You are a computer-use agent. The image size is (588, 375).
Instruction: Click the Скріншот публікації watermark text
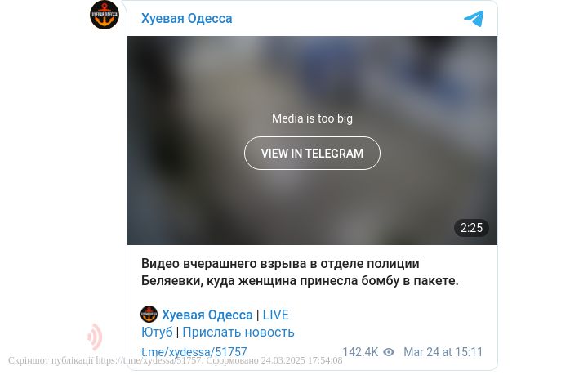point(51,360)
